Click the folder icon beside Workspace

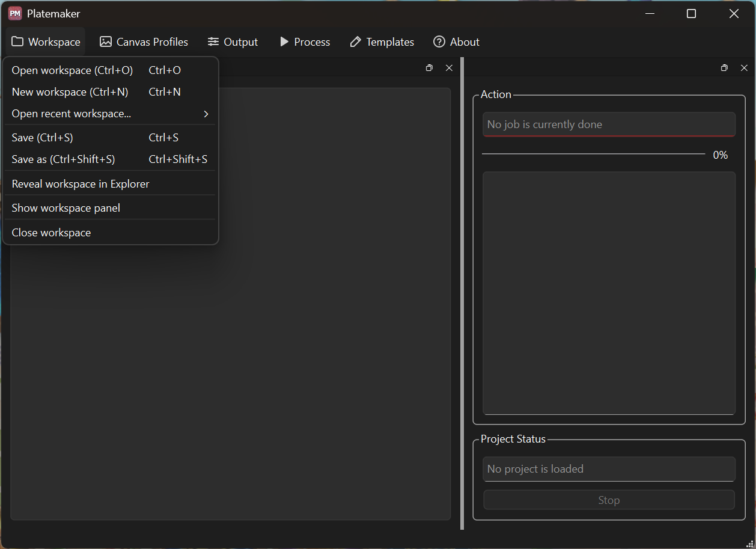(17, 41)
